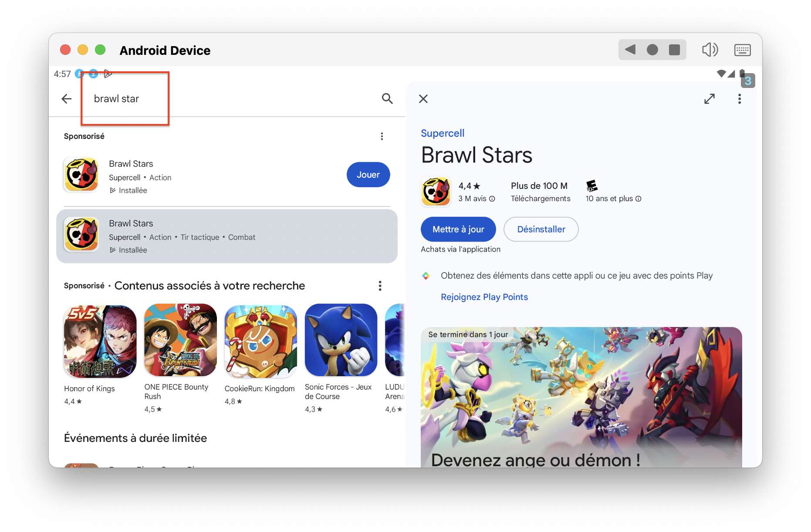
Task: Click the yellow minimize window button
Action: click(x=83, y=50)
